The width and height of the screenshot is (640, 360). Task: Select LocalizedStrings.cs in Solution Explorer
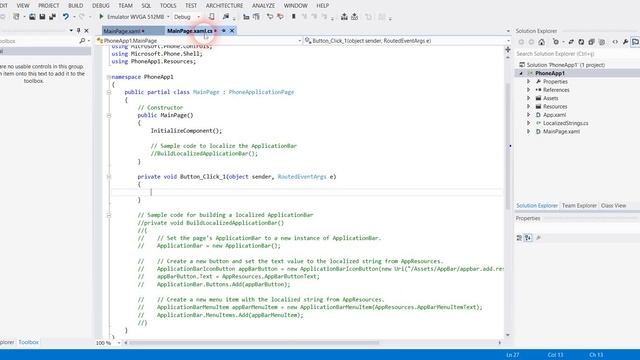(x=565, y=123)
